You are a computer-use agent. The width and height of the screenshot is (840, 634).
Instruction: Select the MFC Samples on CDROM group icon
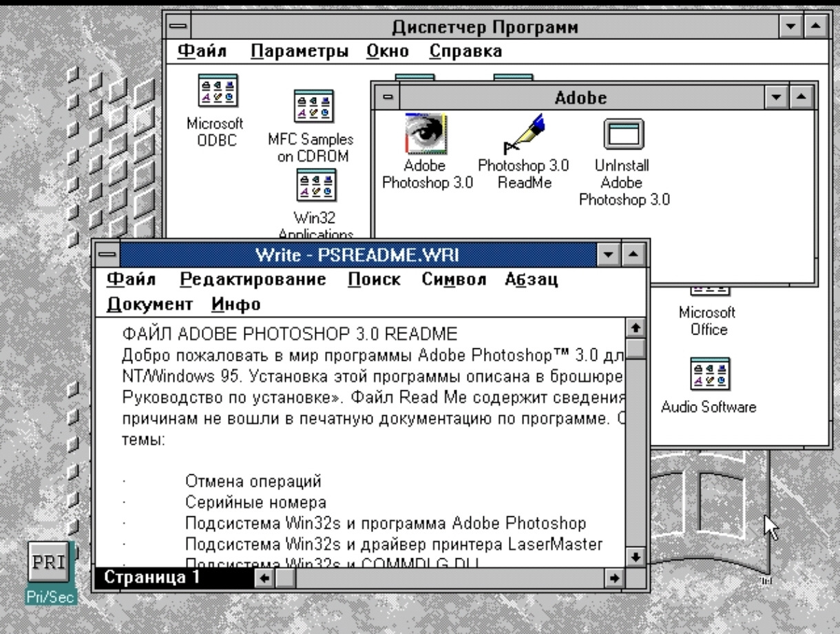click(313, 108)
